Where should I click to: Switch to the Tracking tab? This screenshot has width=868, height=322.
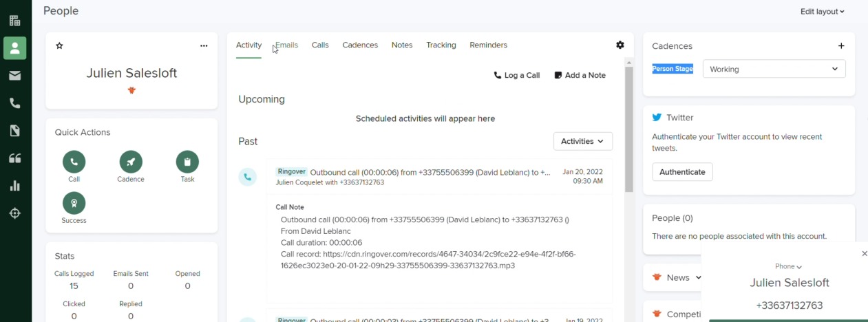click(x=441, y=45)
